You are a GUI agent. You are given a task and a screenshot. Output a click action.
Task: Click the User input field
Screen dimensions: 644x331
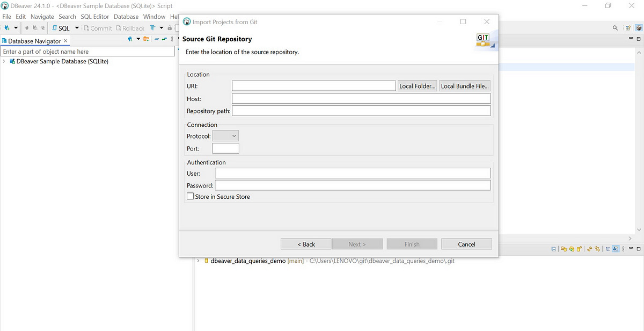click(353, 173)
